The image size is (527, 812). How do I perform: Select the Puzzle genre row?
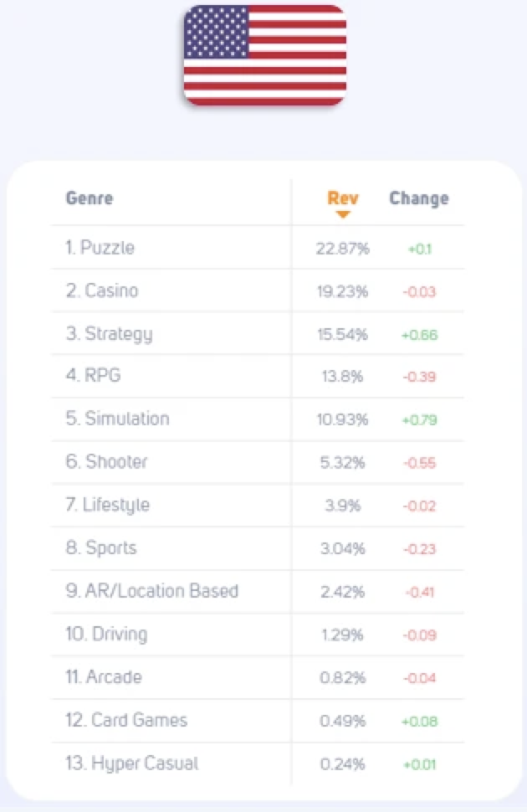click(x=258, y=248)
